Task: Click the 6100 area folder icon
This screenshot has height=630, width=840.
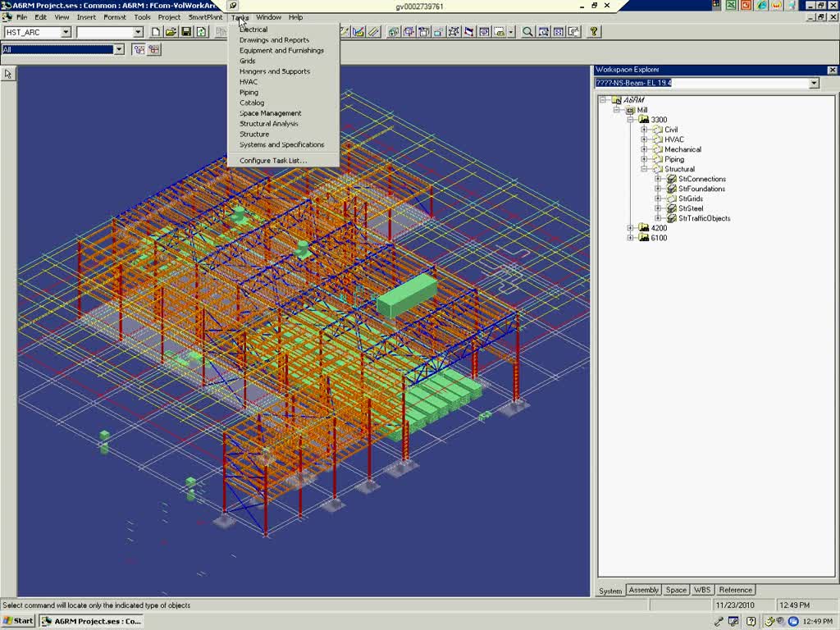Action: click(644, 238)
